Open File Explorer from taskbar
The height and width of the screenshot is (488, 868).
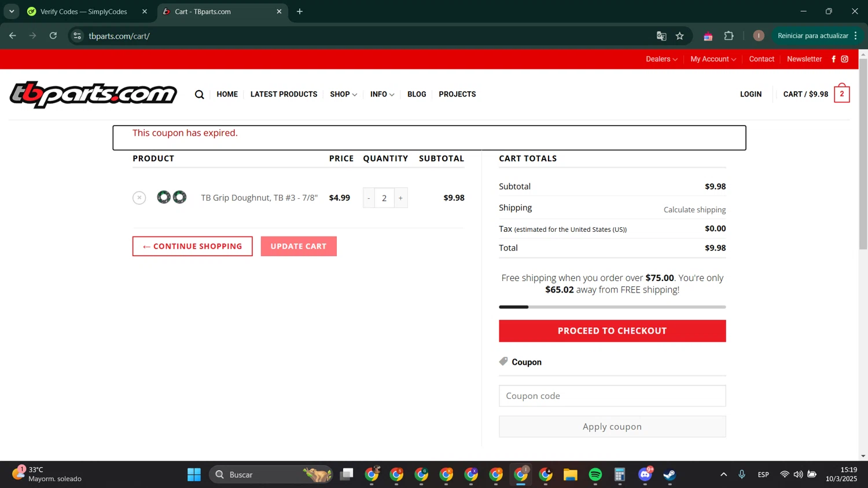(571, 475)
